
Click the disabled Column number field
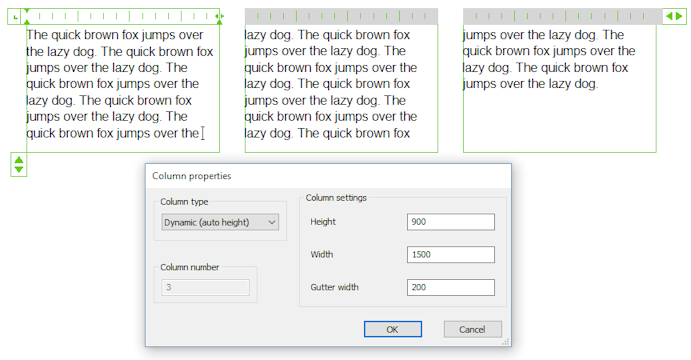coord(205,288)
